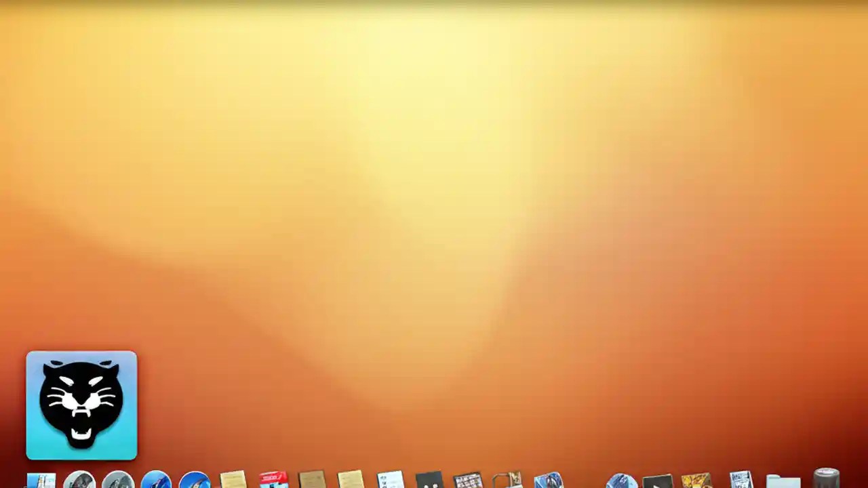Open the leftmost application icon in the dock
The height and width of the screenshot is (488, 868).
coord(41,481)
